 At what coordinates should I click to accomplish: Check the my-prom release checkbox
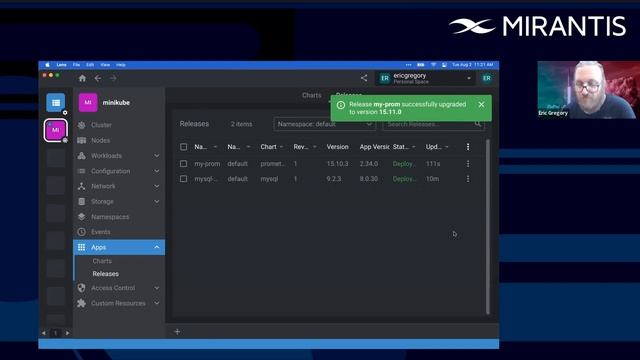184,164
